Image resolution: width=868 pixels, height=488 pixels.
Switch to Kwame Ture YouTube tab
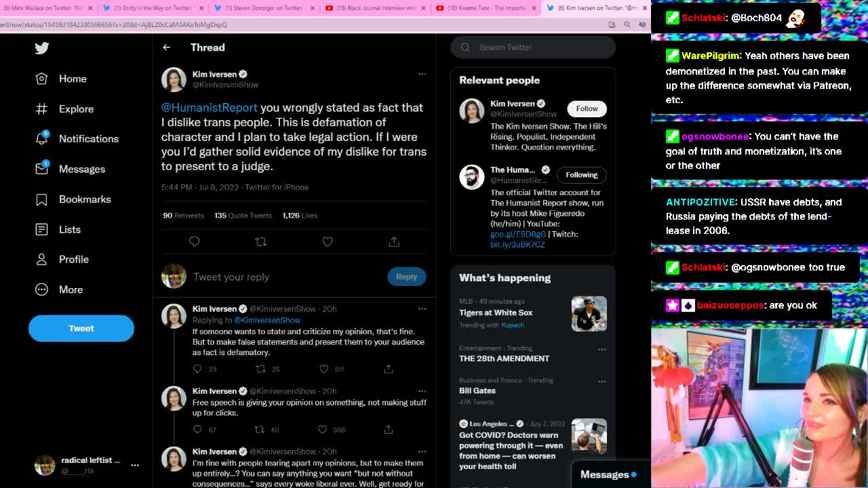click(x=482, y=8)
